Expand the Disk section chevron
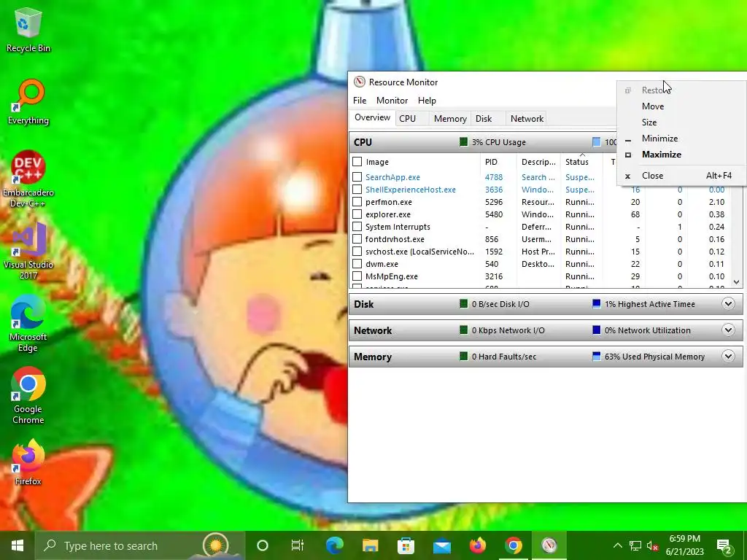Screen dimensions: 747x560 [728, 304]
